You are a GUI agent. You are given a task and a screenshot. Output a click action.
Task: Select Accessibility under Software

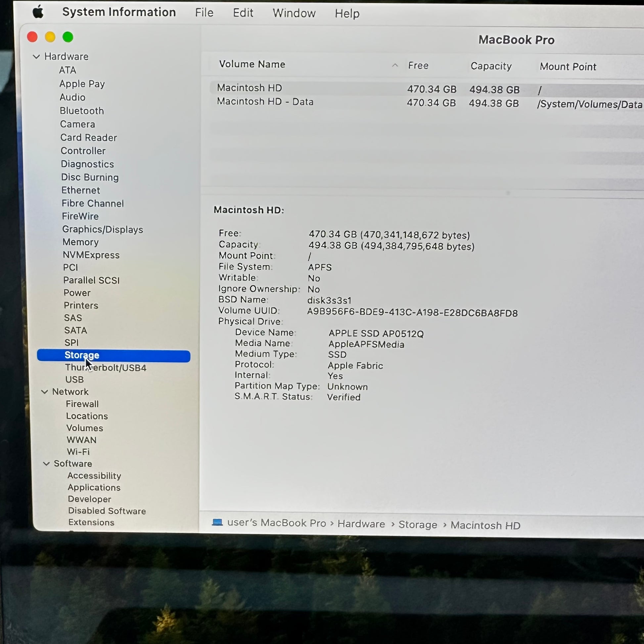click(94, 476)
